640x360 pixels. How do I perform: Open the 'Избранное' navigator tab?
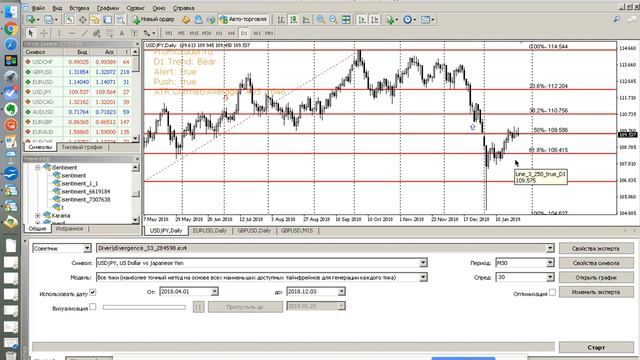tap(69, 229)
